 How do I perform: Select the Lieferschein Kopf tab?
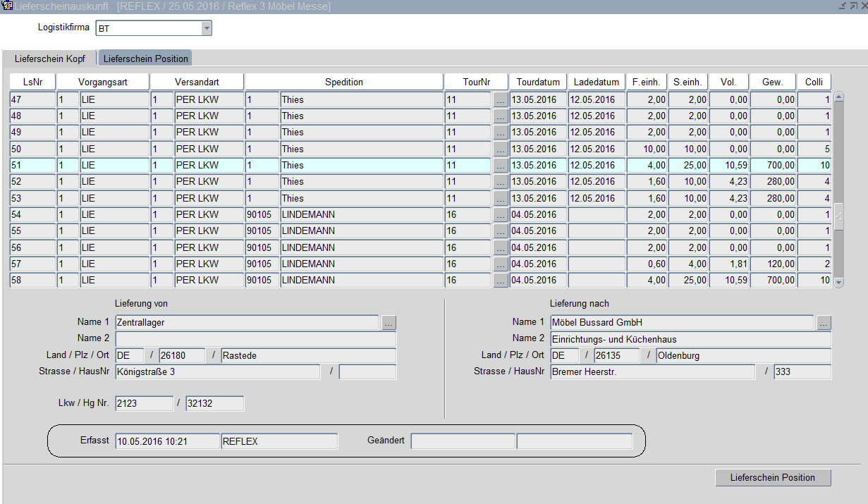coord(50,59)
